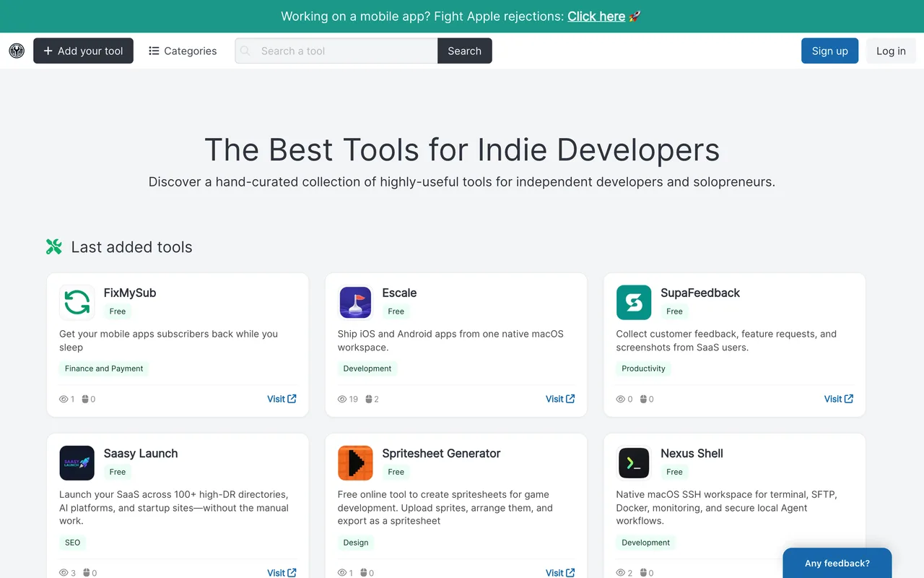Click the FixMySub logo icon
Viewport: 924px width, 578px height.
click(77, 302)
